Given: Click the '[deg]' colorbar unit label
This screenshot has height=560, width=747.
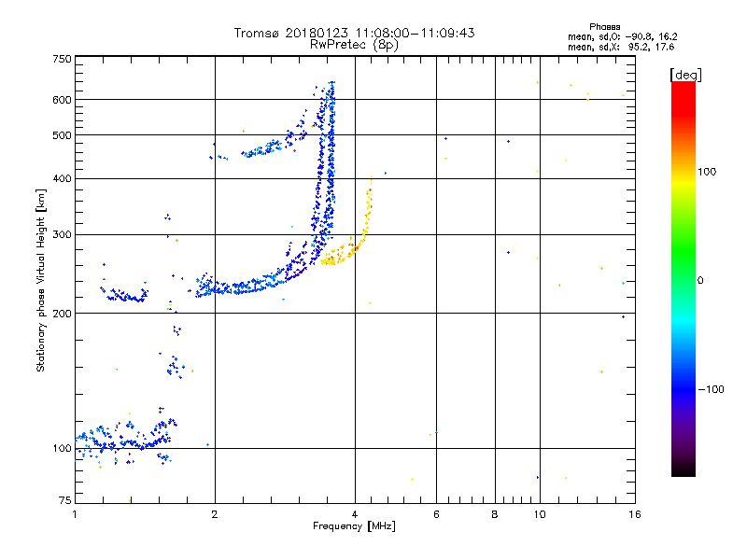Looking at the screenshot, I should [685, 75].
